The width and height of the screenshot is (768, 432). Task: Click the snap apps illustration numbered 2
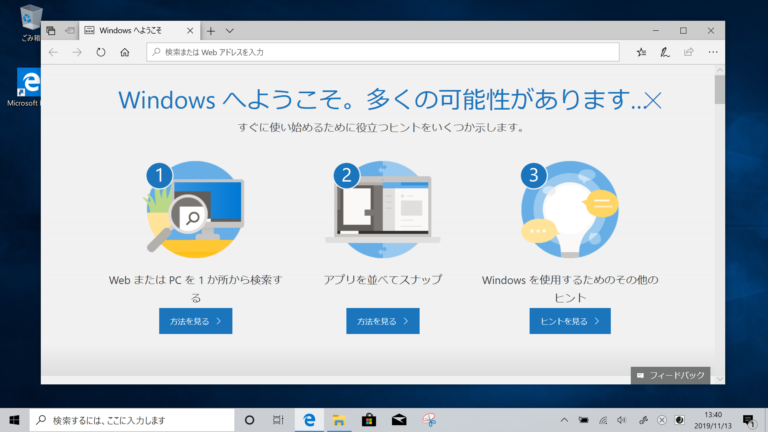click(x=383, y=209)
